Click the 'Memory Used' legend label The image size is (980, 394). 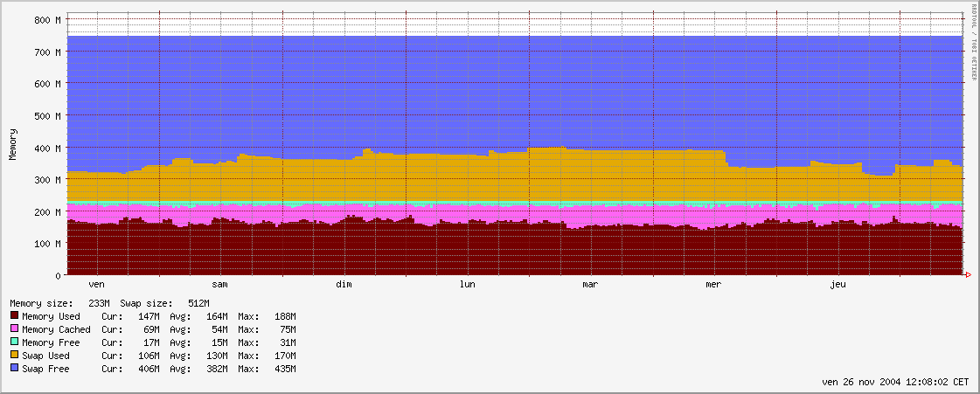point(51,316)
